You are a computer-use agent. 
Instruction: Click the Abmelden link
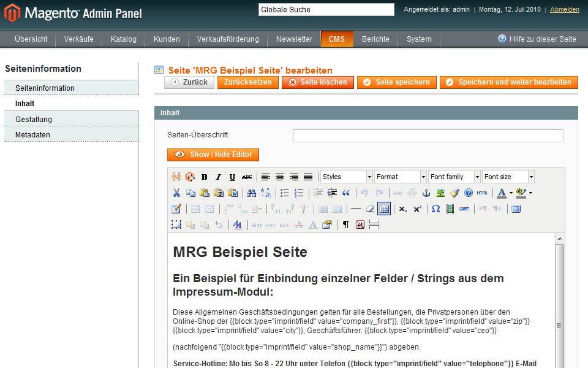point(564,9)
